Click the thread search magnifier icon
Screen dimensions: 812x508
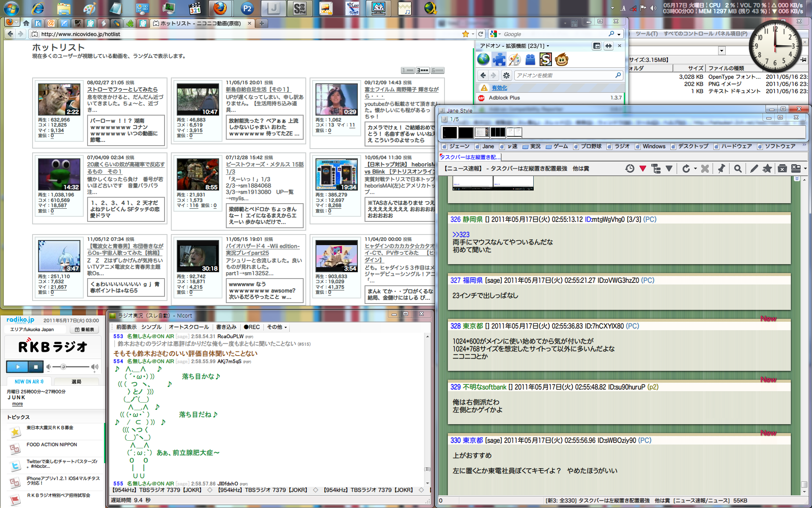tap(738, 169)
